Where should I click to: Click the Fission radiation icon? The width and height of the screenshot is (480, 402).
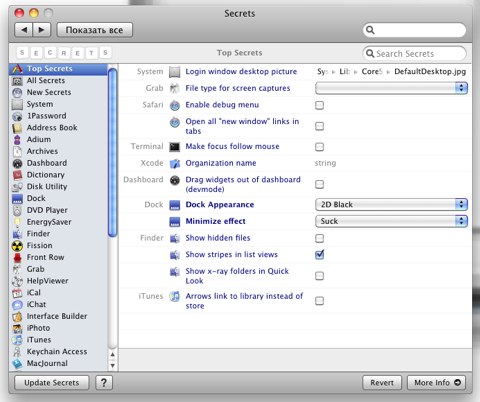17,246
